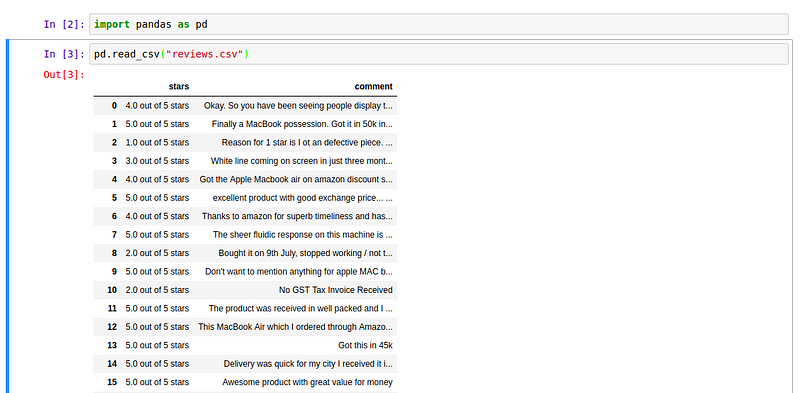Viewport: 800px width, 393px height.
Task: Click the blue selected-cell bar
Action: pos(8,216)
